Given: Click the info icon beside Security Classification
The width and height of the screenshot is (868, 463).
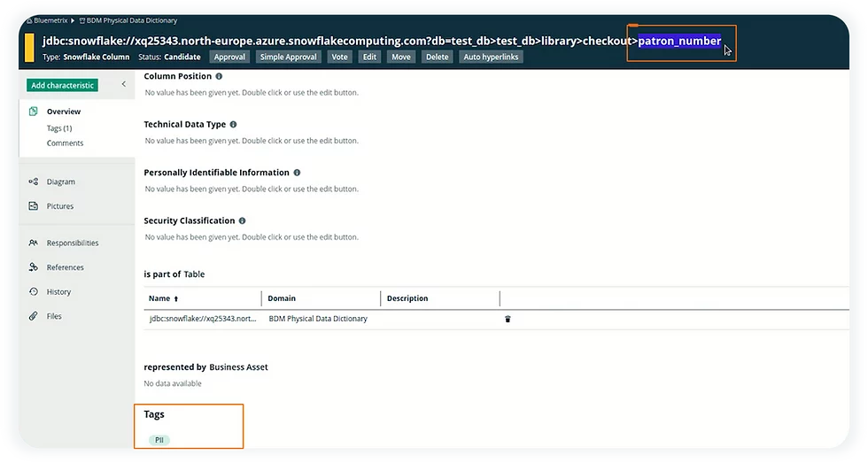Looking at the screenshot, I should [x=242, y=220].
